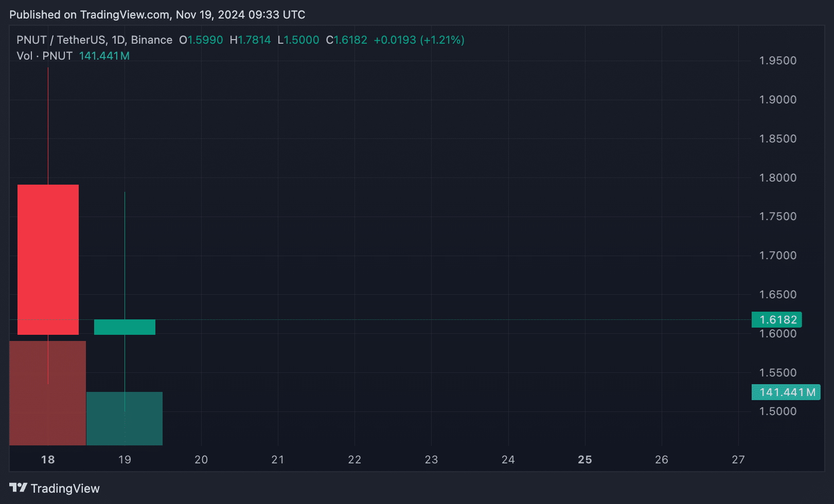Viewport: 834px width, 504px height.
Task: Click the change value +0.0193 (+1.21%)
Action: 419,40
